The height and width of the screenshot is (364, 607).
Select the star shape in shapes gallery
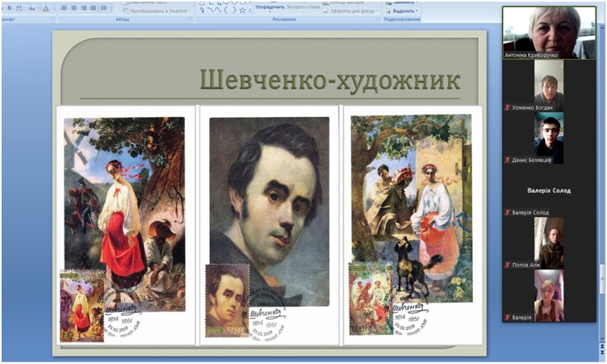(x=242, y=10)
